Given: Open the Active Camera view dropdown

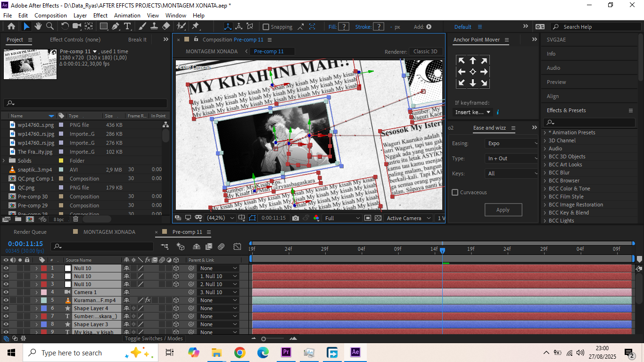Looking at the screenshot, I should pos(408,218).
